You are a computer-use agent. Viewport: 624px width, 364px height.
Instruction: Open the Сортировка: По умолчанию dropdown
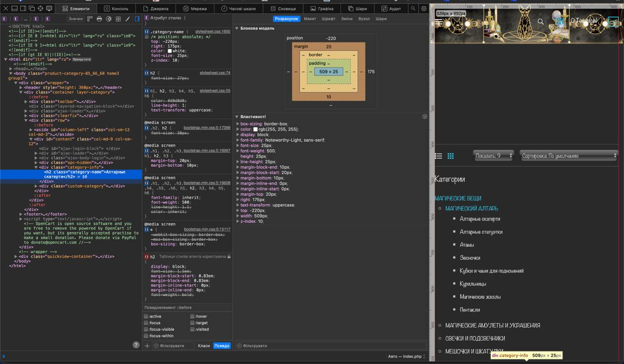point(568,156)
